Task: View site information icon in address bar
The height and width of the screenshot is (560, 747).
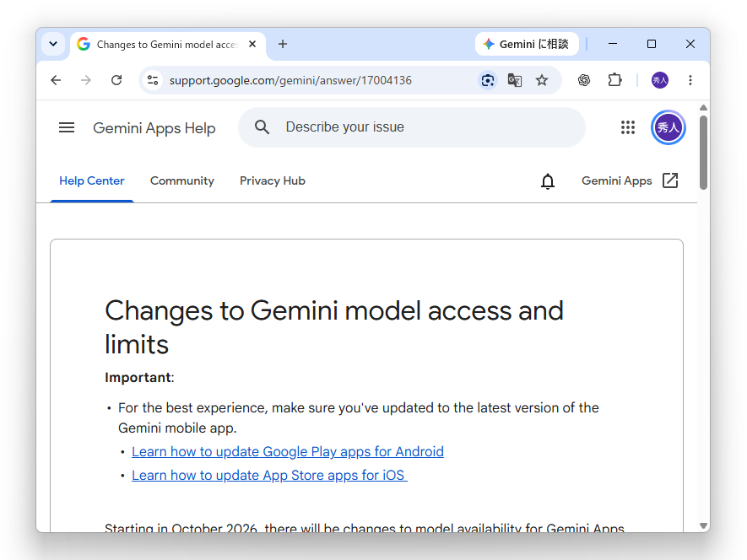Action: coord(153,80)
